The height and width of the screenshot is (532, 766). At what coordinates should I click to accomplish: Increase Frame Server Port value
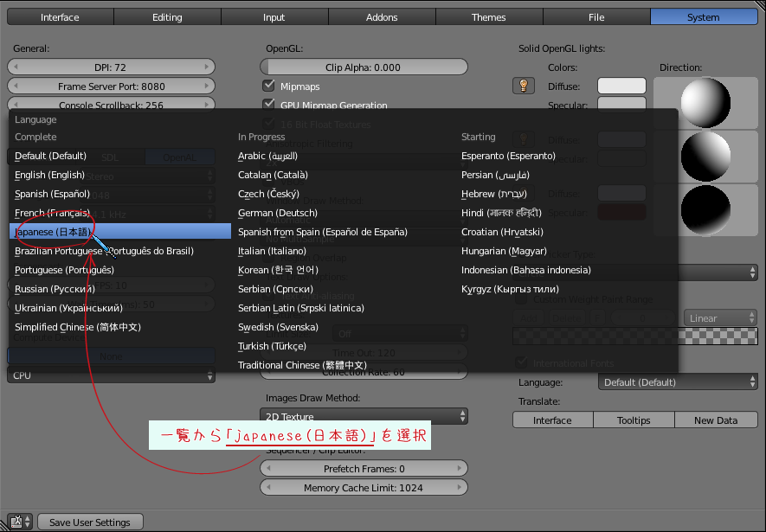207,86
